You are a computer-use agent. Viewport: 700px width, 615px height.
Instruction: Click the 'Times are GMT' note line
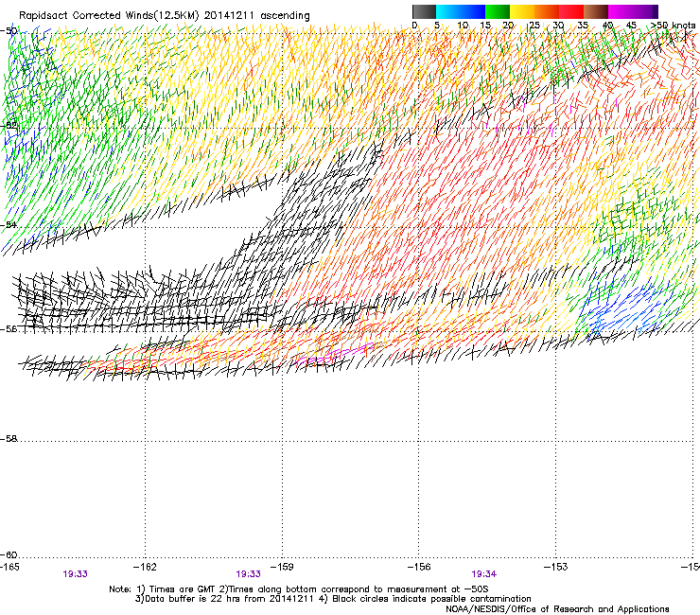[299, 589]
